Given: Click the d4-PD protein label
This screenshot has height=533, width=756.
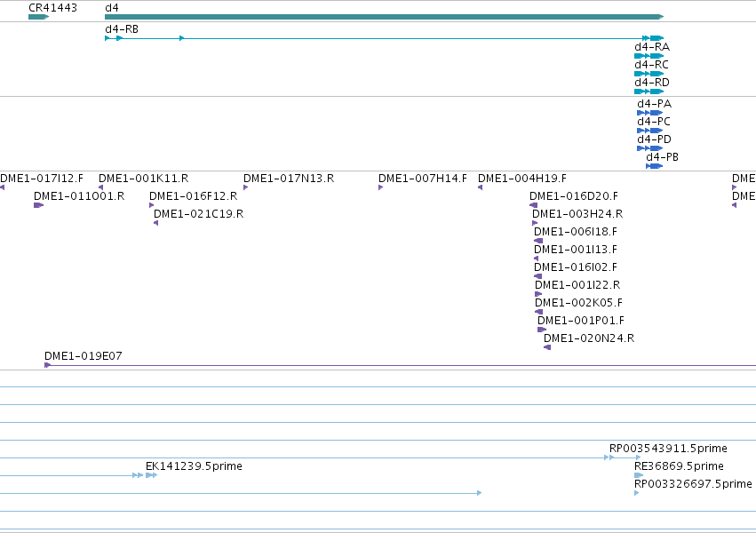Looking at the screenshot, I should [654, 139].
